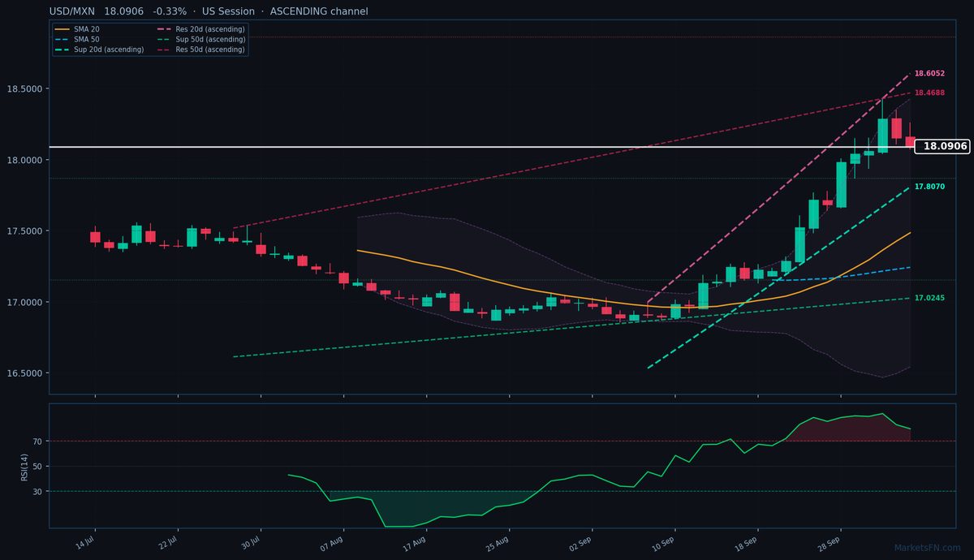Click the -0.33% change value in the title
The image size is (974, 560).
(170, 11)
